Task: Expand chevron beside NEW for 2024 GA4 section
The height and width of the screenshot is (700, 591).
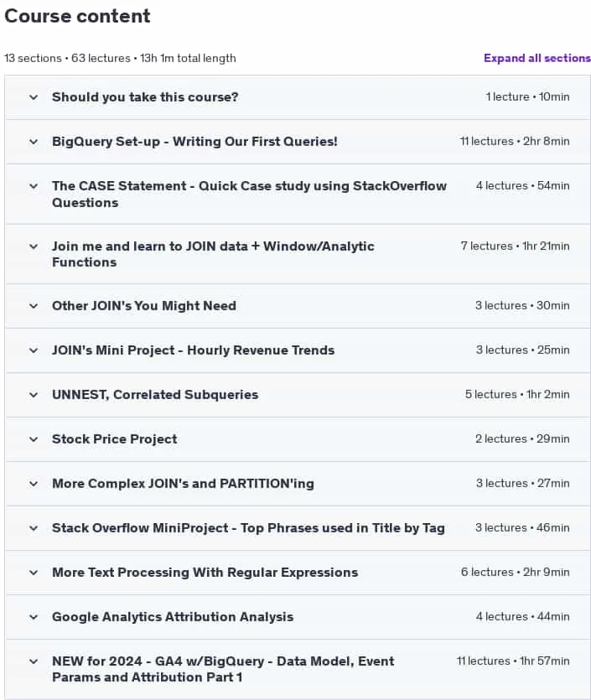Action: coord(34,661)
